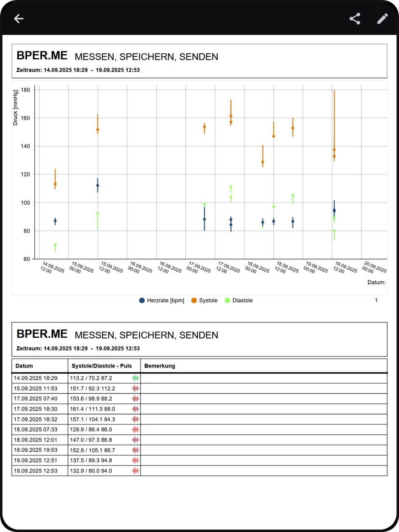This screenshot has height=532, width=399.
Task: Click red pulse icon in 19.09.2025 12:51 row
Action: click(135, 461)
